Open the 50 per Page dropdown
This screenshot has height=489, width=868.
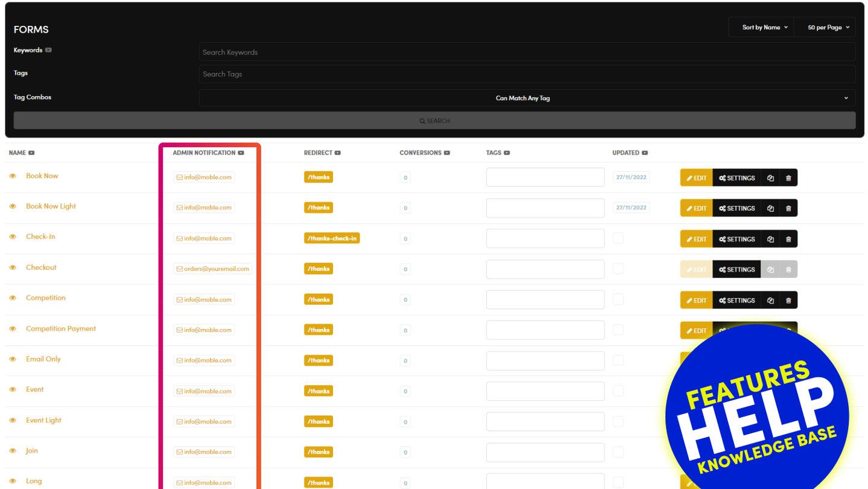pyautogui.click(x=828, y=27)
